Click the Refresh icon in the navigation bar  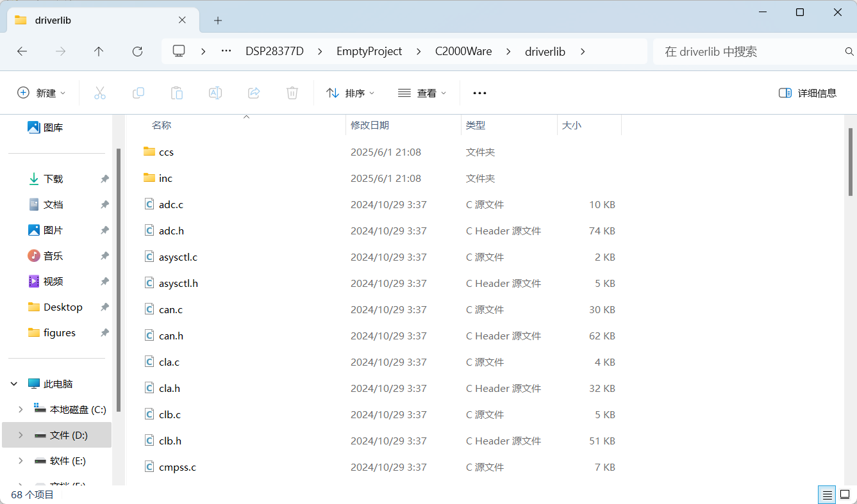[137, 51]
